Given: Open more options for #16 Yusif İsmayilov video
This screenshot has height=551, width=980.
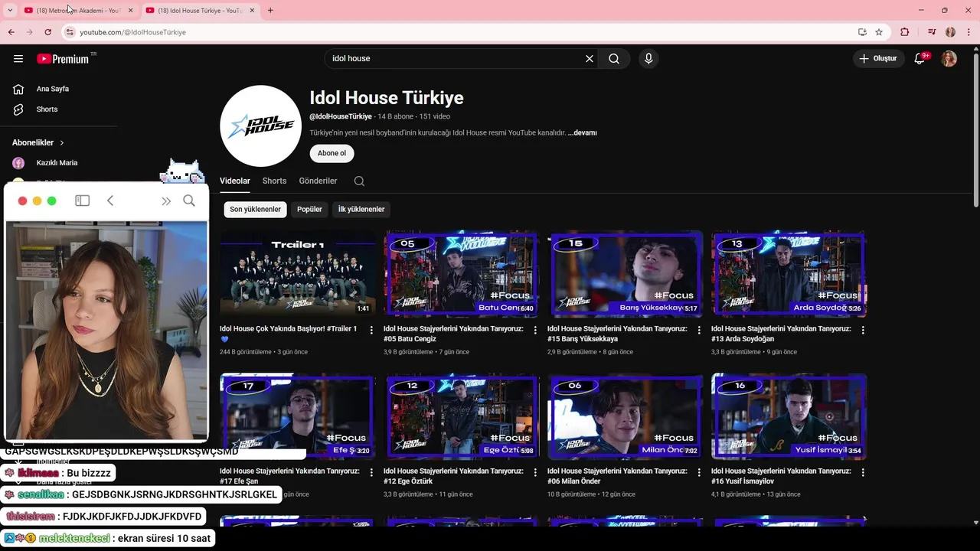Looking at the screenshot, I should pyautogui.click(x=863, y=473).
